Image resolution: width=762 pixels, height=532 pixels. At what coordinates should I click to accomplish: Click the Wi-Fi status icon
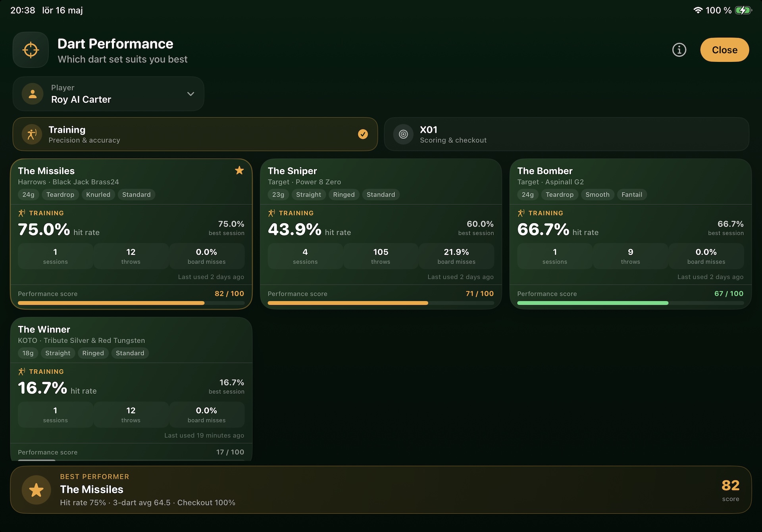[x=698, y=10]
